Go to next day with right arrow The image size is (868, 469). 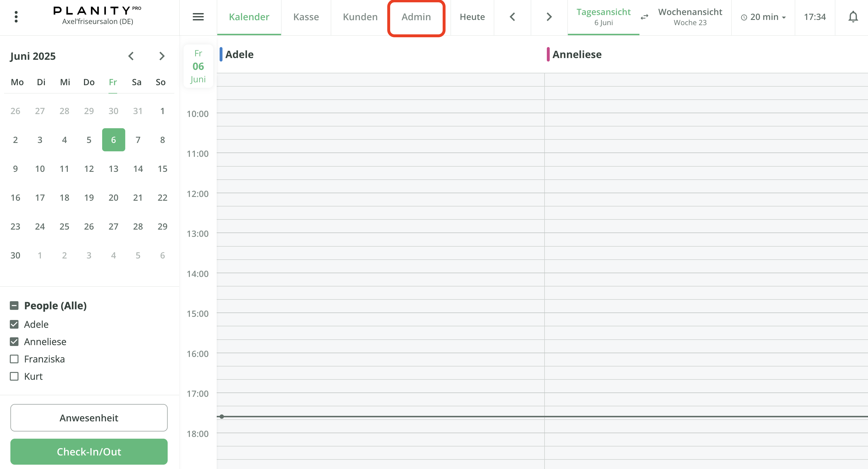coord(549,16)
